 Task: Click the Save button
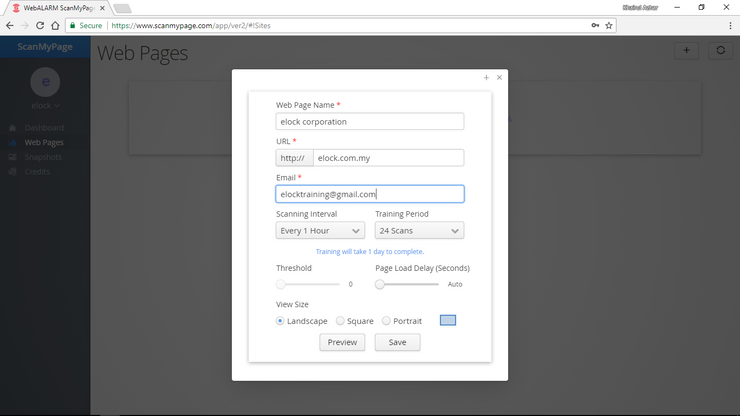click(x=397, y=342)
